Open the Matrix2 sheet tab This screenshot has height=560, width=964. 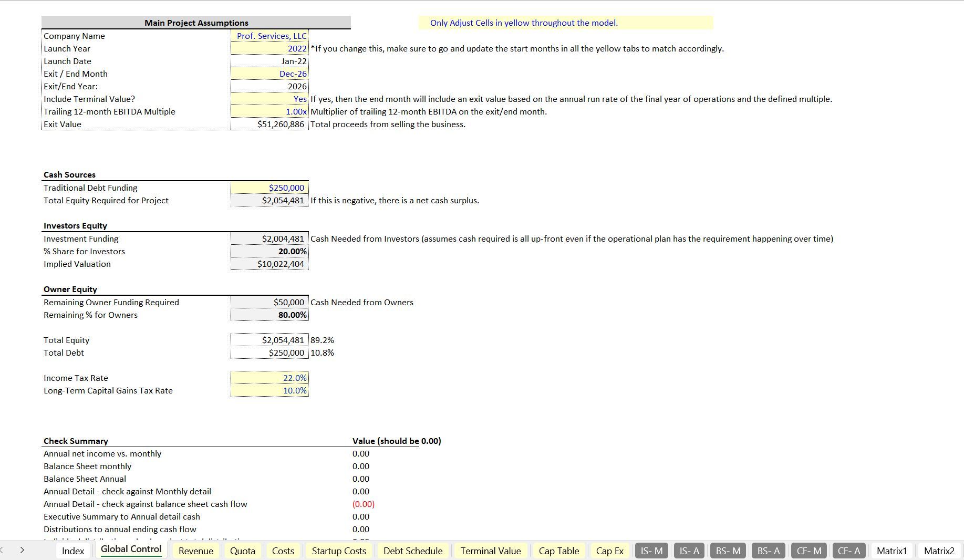coord(939,551)
